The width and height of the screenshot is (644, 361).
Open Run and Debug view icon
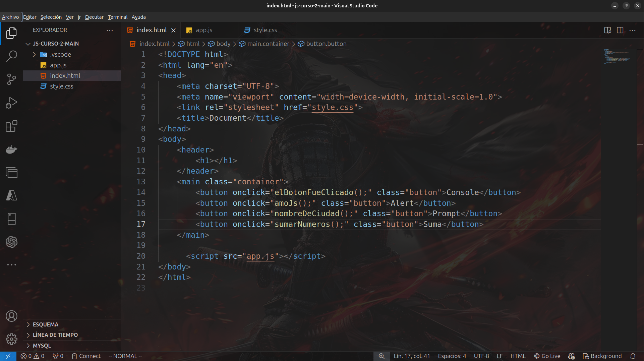click(x=11, y=103)
